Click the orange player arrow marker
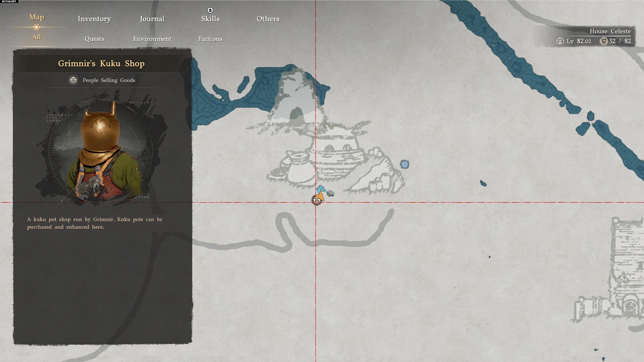644x362 pixels. pos(321,197)
